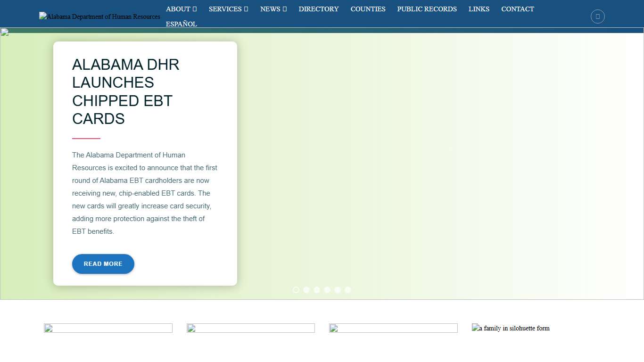Open Public Records from the navigation
The image size is (644, 362).
427,9
